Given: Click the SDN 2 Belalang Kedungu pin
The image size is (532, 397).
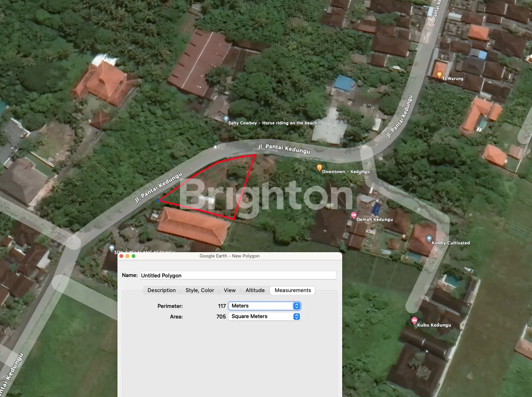Looking at the screenshot, I should [x=112, y=248].
